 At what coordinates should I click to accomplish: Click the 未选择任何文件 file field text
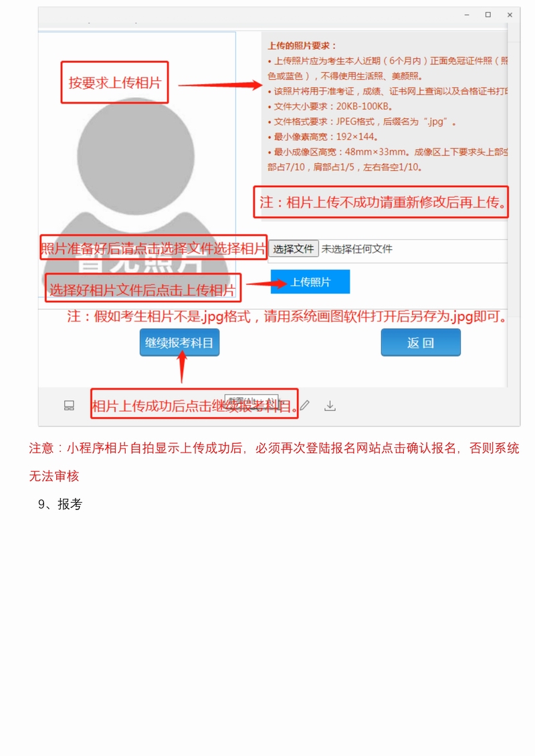coord(357,249)
